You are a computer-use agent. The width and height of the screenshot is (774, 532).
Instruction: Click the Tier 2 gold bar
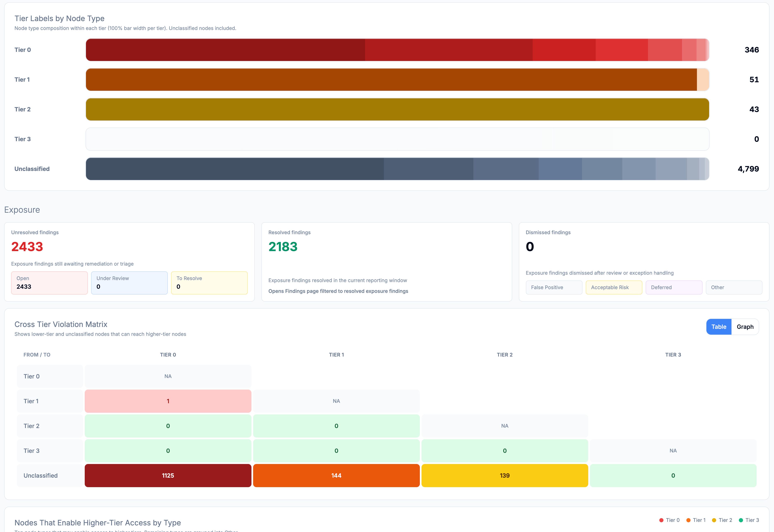coord(397,109)
